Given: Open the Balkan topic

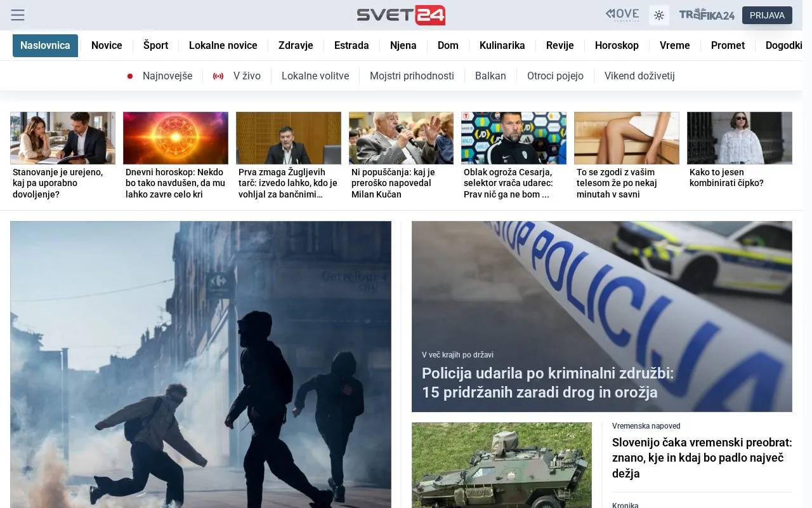Looking at the screenshot, I should click(490, 76).
